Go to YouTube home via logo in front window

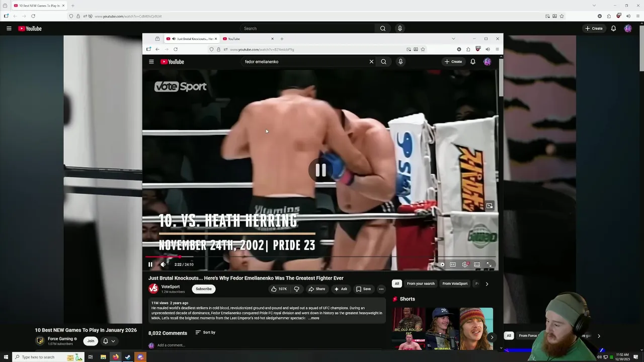[173, 62]
